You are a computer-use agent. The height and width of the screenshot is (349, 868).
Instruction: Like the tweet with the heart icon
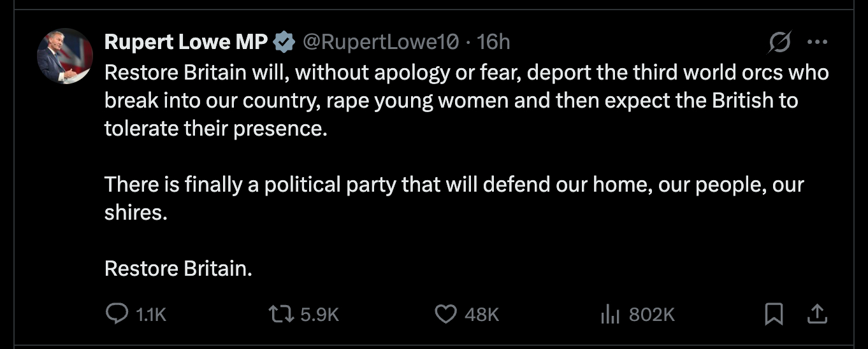446,313
